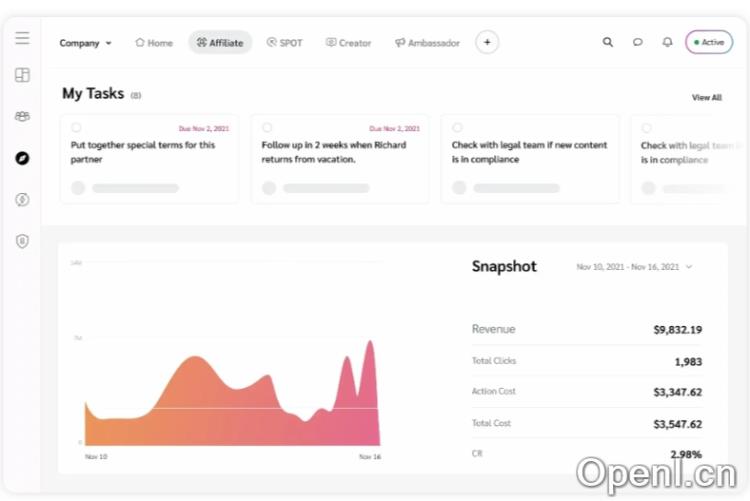Click the plus add tab button
This screenshot has width=750, height=501.
487,42
